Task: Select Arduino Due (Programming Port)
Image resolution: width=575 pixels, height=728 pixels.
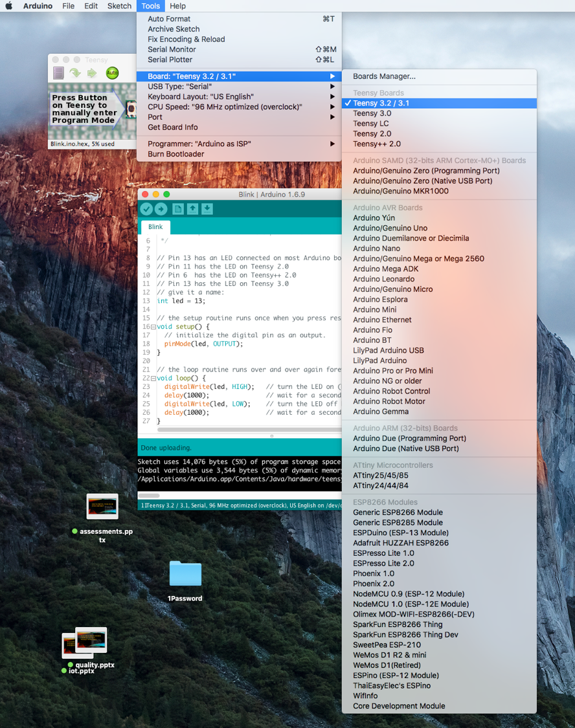Action: coord(440,438)
